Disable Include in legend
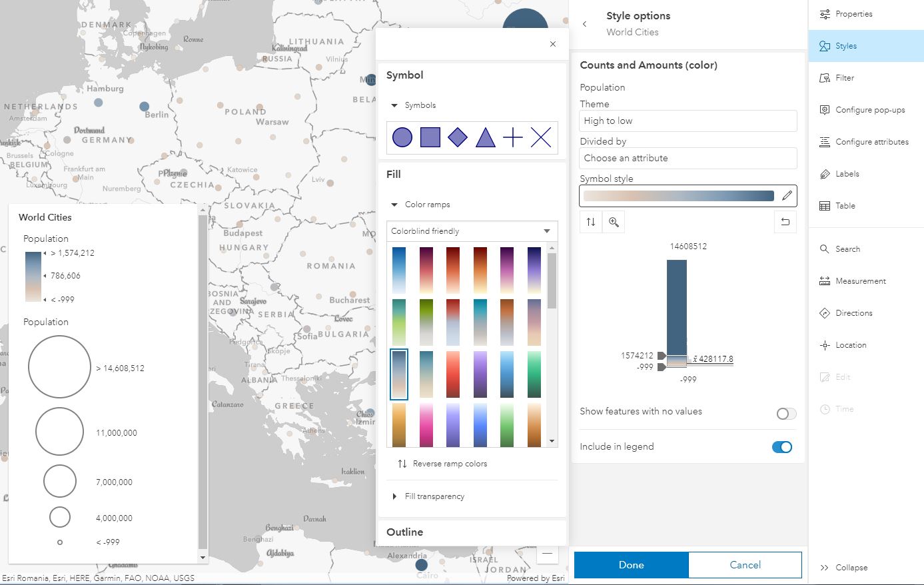Viewport: 924px width, 585px height. [x=781, y=446]
